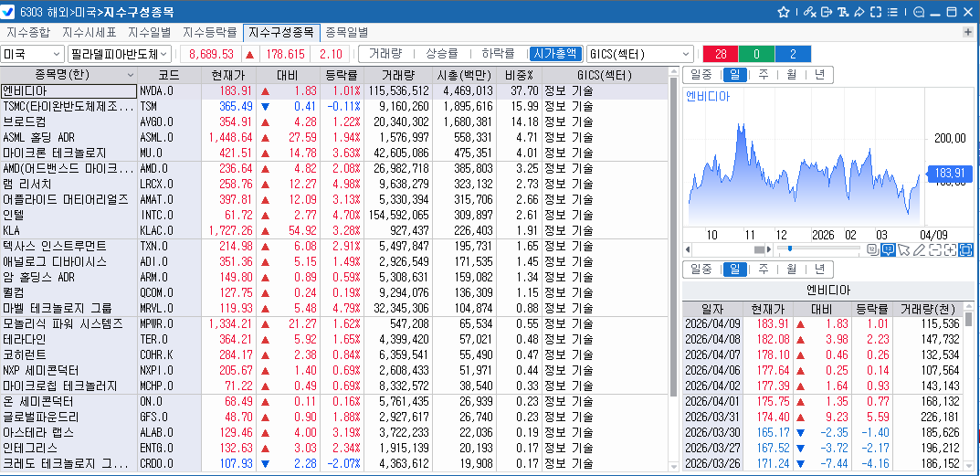The height and width of the screenshot is (476, 980).
Task: Select the 브로드컴 stock row
Action: point(333,122)
